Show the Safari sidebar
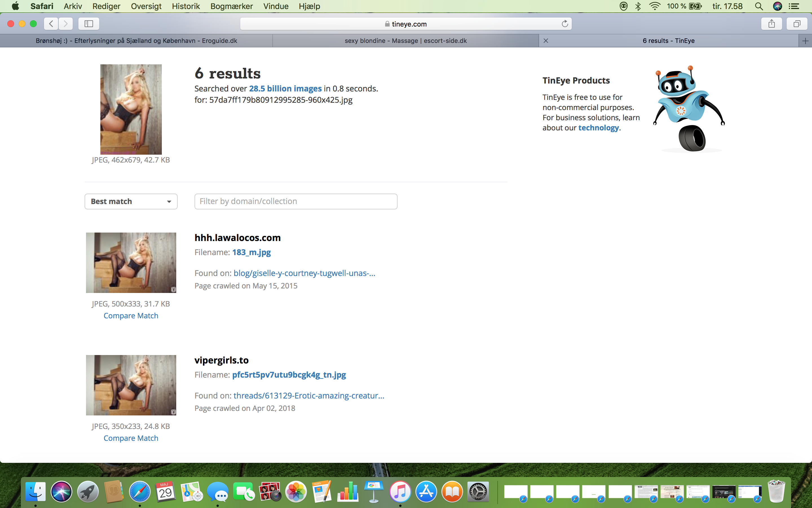812x508 pixels. pyautogui.click(x=89, y=23)
